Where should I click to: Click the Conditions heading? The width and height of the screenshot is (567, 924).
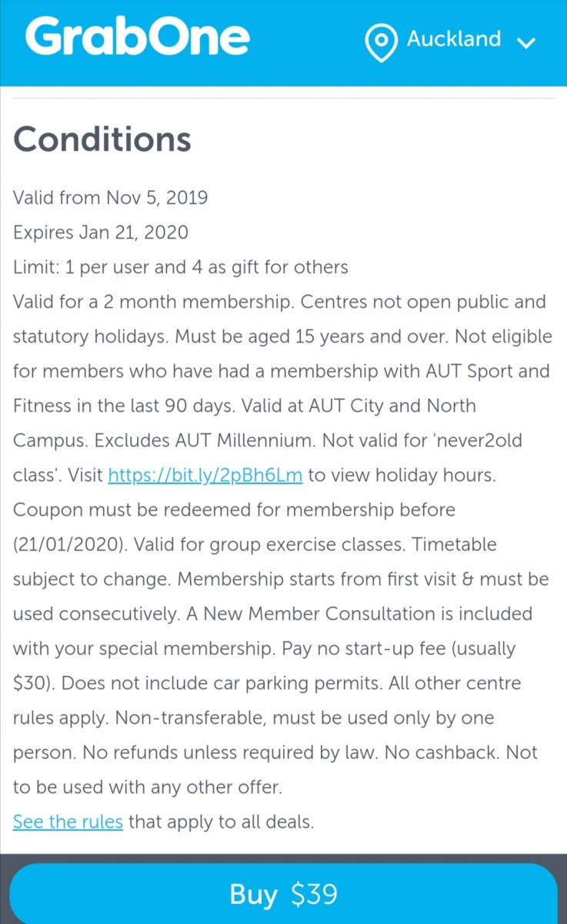[x=102, y=139]
